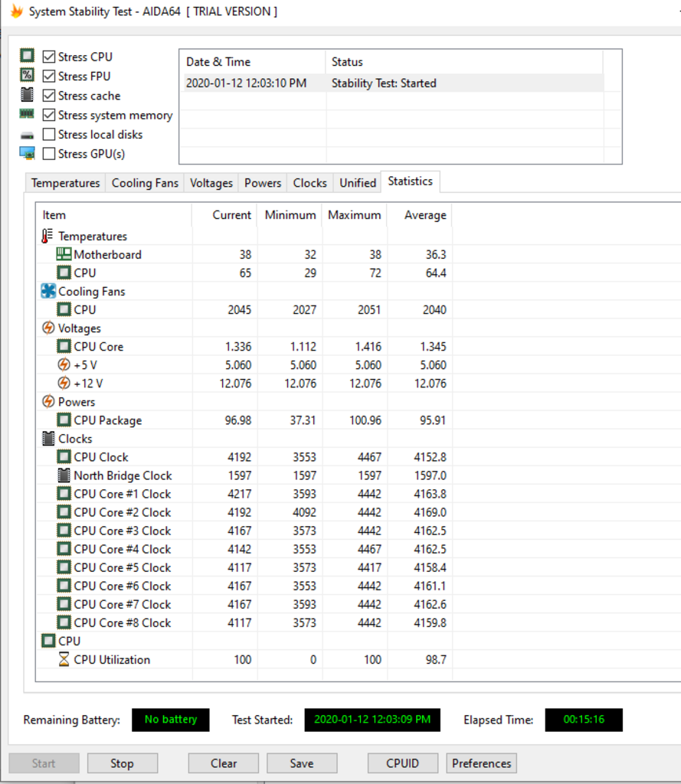Click the thermometer icon of Temperatures group
This screenshot has width=681, height=784.
[47, 236]
